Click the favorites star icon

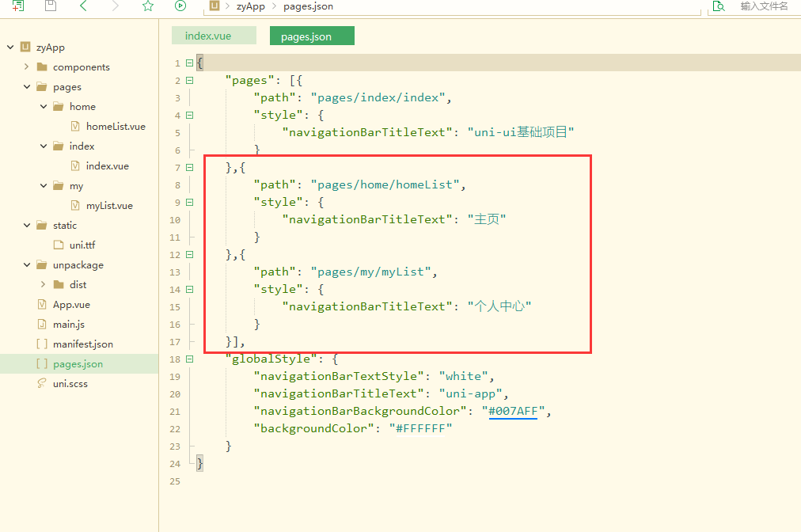click(x=147, y=6)
